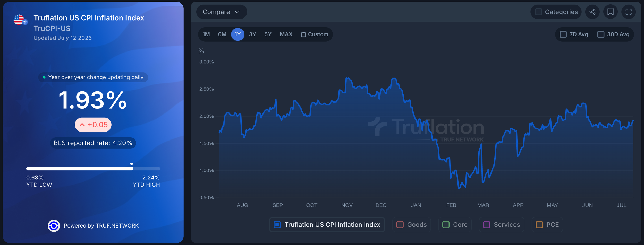644x245 pixels.
Task: Click the YTD low-high range bar
Action: click(93, 169)
